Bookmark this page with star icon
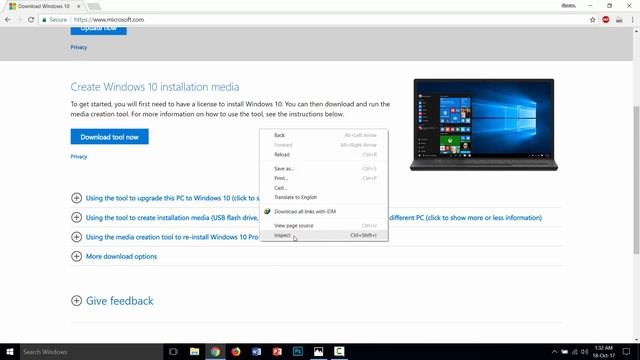Image resolution: width=640 pixels, height=360 pixels. point(592,20)
